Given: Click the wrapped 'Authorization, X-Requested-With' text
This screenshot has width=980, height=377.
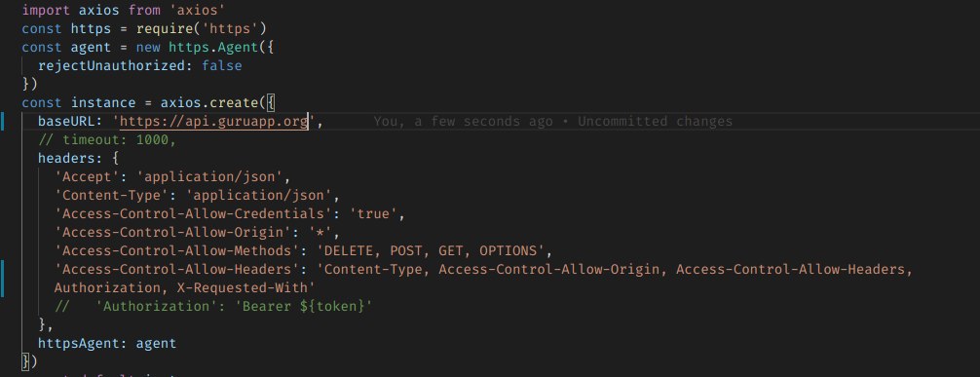Looking at the screenshot, I should pyautogui.click(x=184, y=288).
